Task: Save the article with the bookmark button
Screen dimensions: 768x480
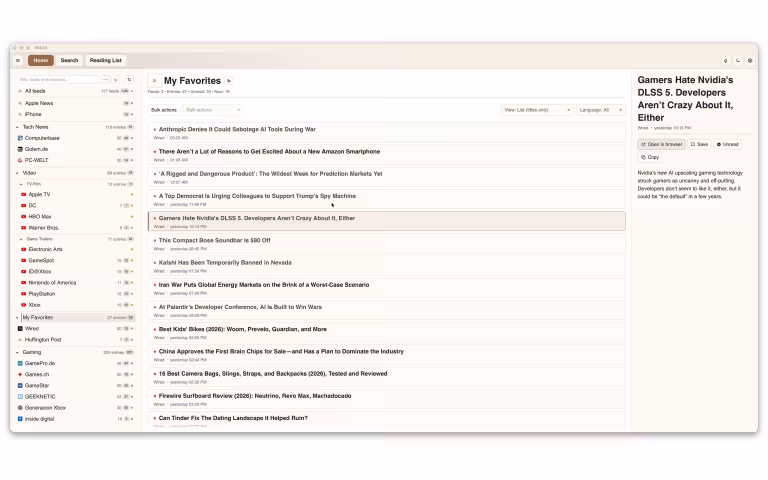Action: 700,144
